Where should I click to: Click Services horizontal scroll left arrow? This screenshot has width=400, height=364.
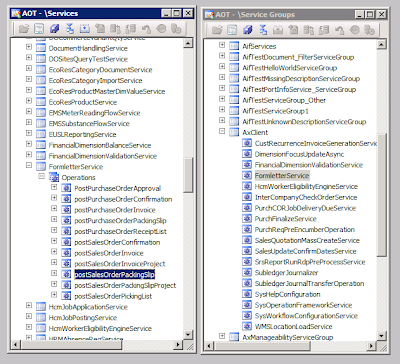15,345
